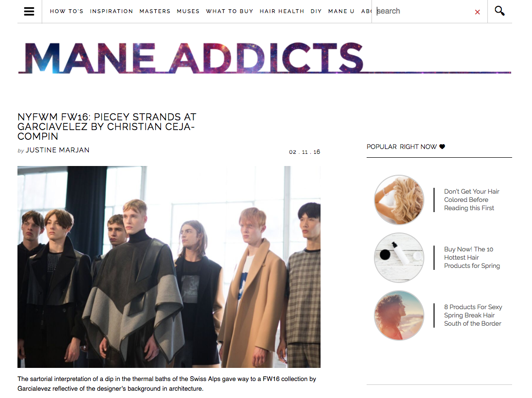Open the Muses navigation link

coord(188,11)
